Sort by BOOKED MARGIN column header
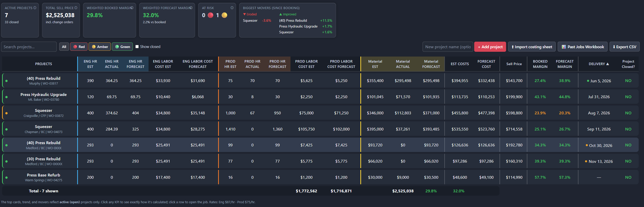The height and width of the screenshot is (207, 644). point(540,64)
